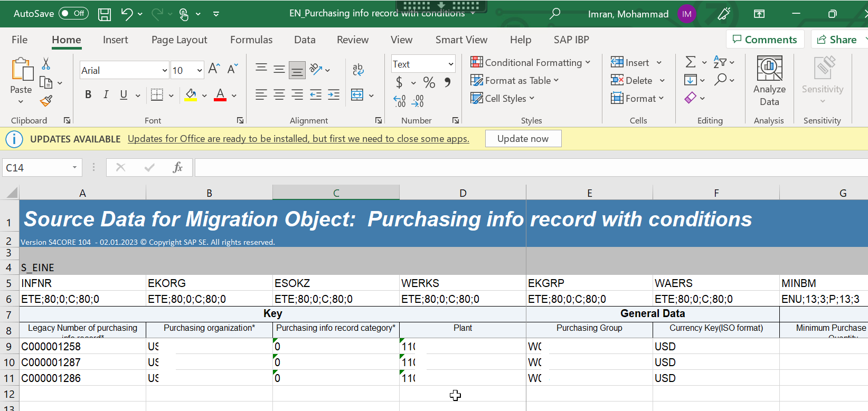Click the Orientation text angle icon
This screenshot has width=868, height=411.
click(316, 69)
